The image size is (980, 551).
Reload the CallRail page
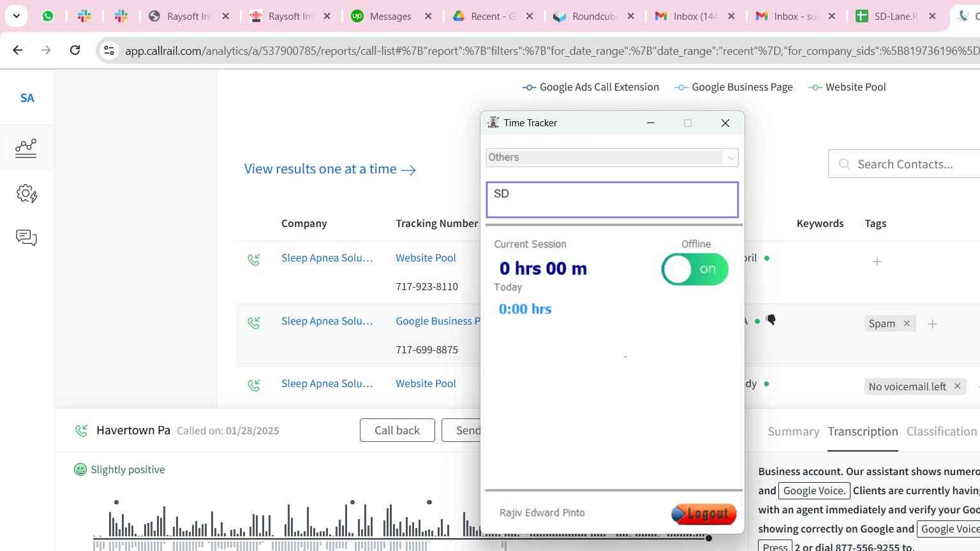[75, 50]
